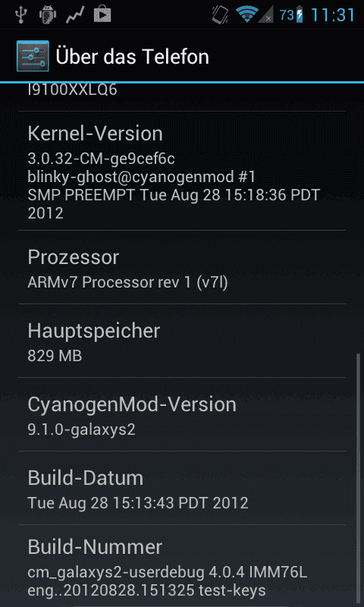Viewport: 364px width, 607px height.
Task: Tap the CyanogenMod-Version item
Action: (x=182, y=414)
